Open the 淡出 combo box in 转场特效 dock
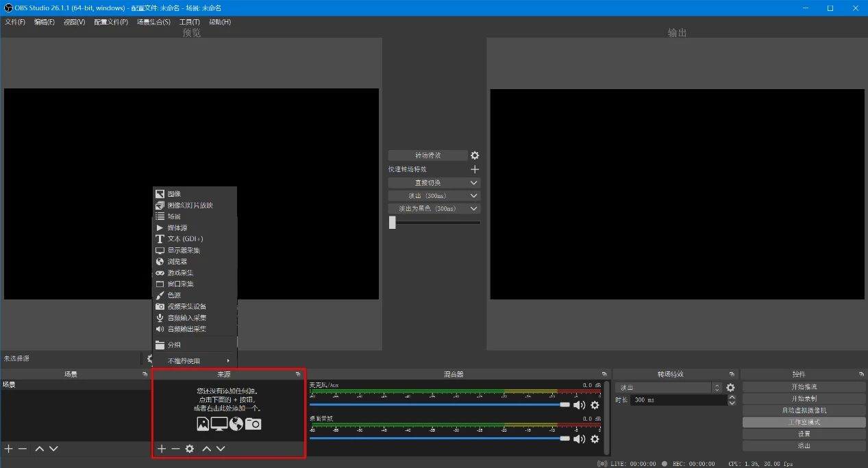868x468 pixels. click(669, 388)
